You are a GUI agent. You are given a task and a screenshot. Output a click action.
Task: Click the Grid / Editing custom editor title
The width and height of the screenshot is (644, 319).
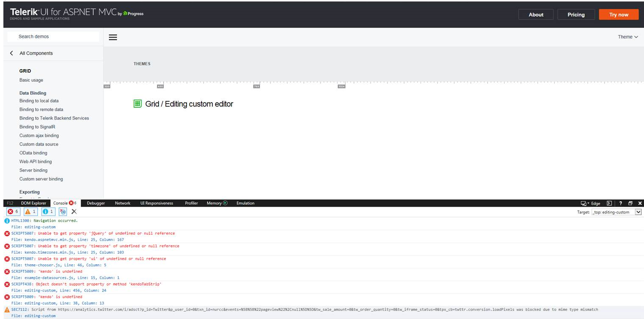point(189,104)
